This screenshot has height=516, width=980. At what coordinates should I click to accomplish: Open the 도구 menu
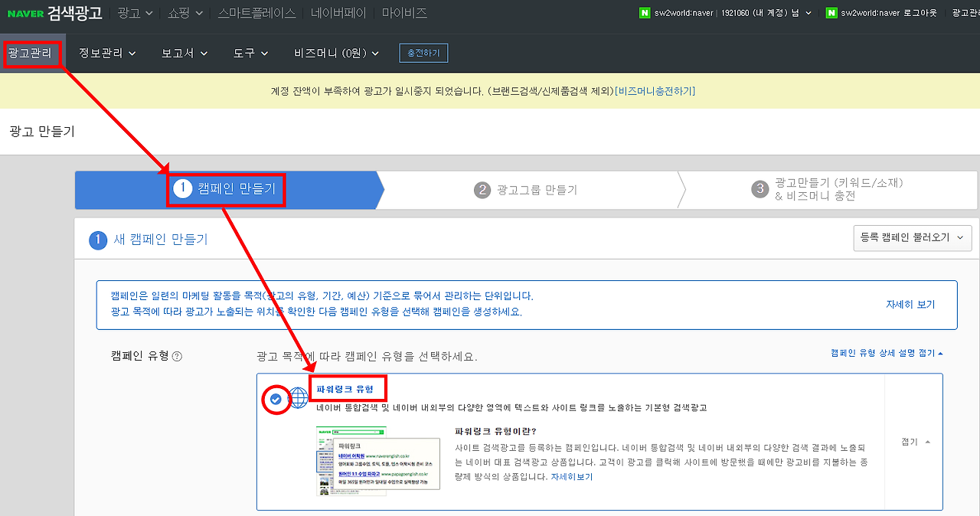(251, 53)
